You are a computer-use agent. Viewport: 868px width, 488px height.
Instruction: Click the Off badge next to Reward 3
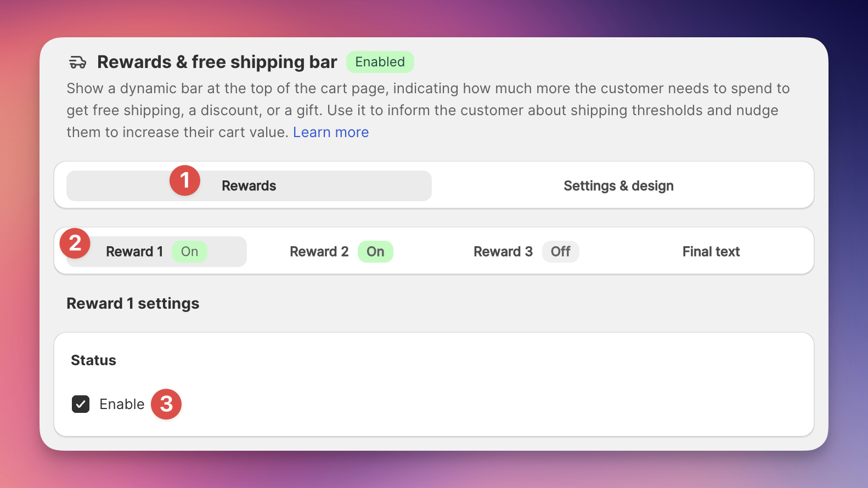(x=561, y=252)
